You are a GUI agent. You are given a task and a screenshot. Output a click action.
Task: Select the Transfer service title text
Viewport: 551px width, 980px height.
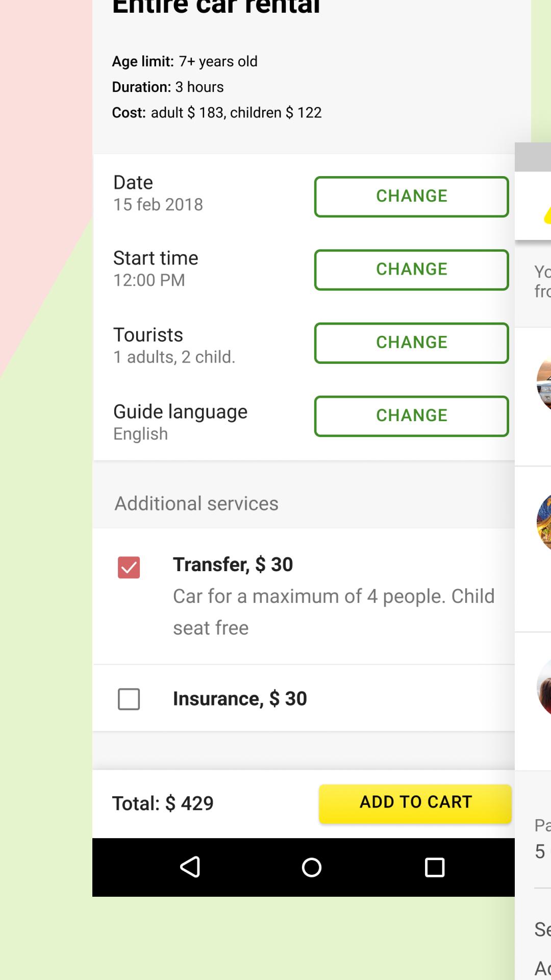coord(233,565)
